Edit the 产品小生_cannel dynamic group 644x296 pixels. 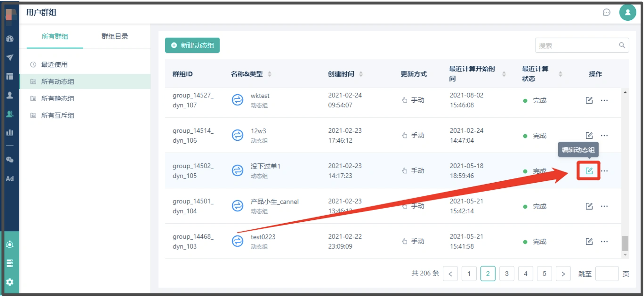pos(589,206)
